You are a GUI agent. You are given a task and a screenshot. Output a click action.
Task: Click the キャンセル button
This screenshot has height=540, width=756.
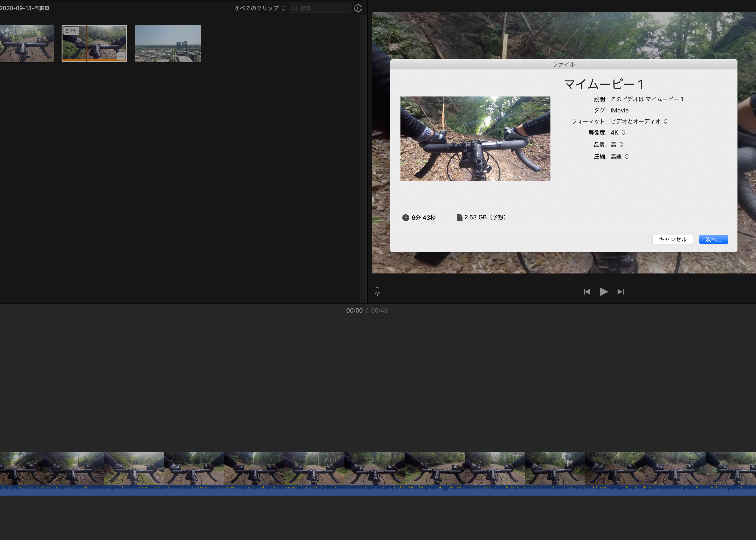(x=672, y=239)
